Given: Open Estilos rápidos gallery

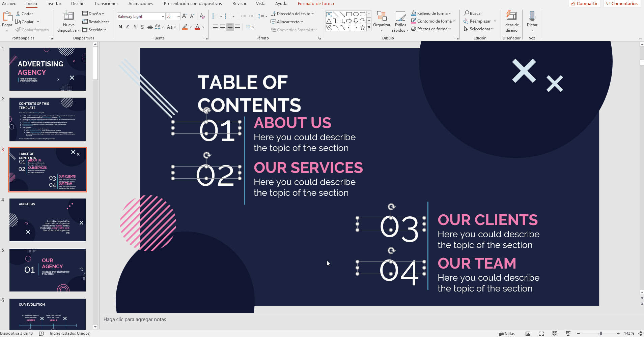Looking at the screenshot, I should pyautogui.click(x=400, y=22).
